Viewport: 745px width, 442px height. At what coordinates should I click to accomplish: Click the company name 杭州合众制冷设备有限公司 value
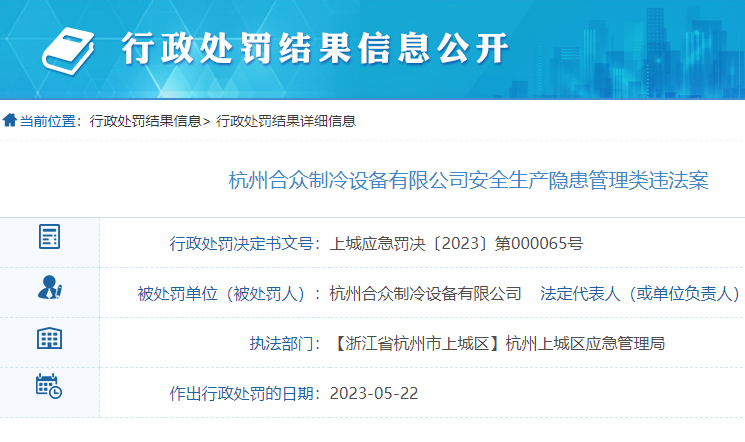coord(425,294)
